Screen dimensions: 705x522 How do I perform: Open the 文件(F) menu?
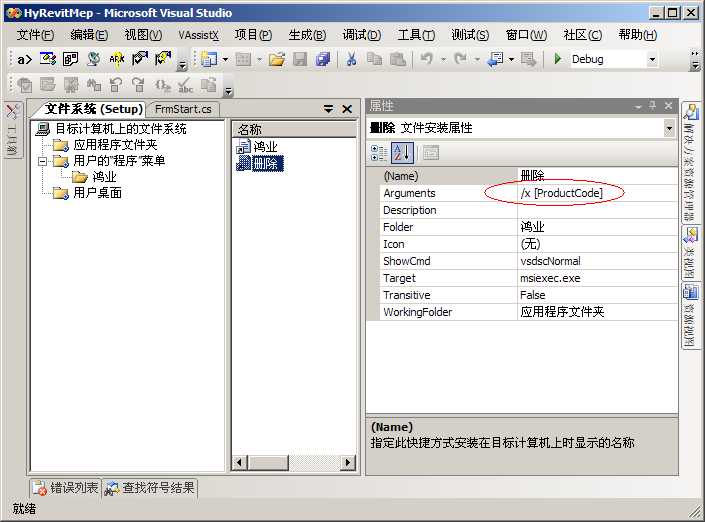[35, 35]
